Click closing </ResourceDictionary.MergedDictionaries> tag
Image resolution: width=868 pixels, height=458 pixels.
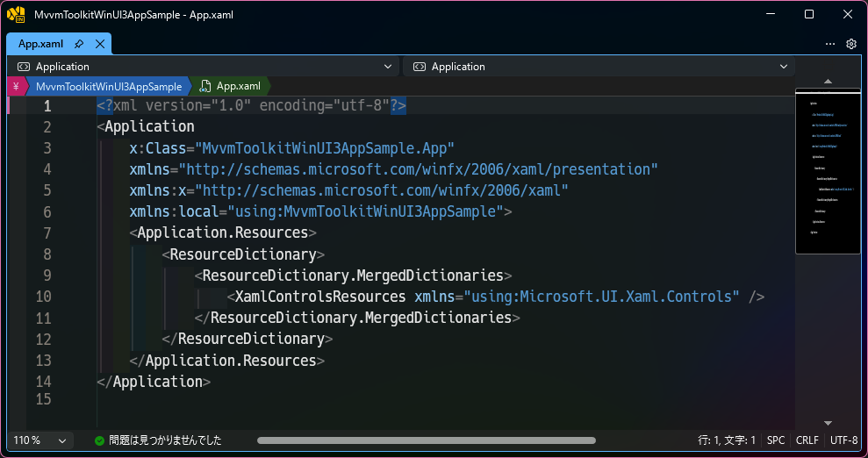pyautogui.click(x=357, y=318)
